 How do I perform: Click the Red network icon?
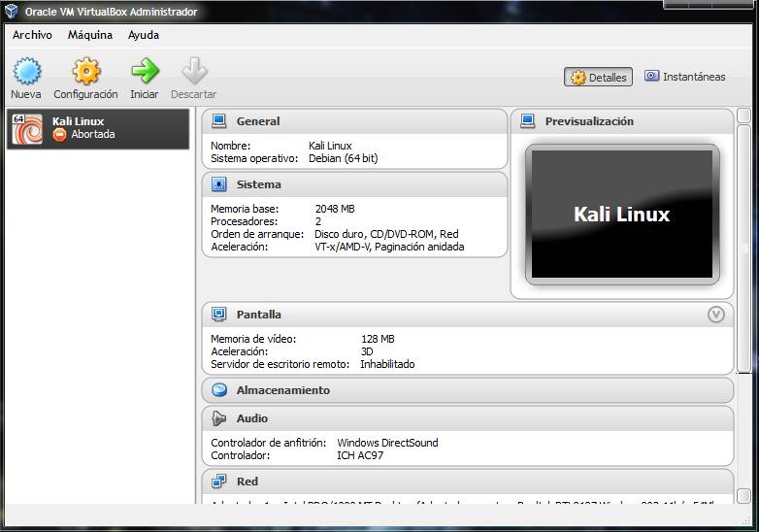(218, 482)
